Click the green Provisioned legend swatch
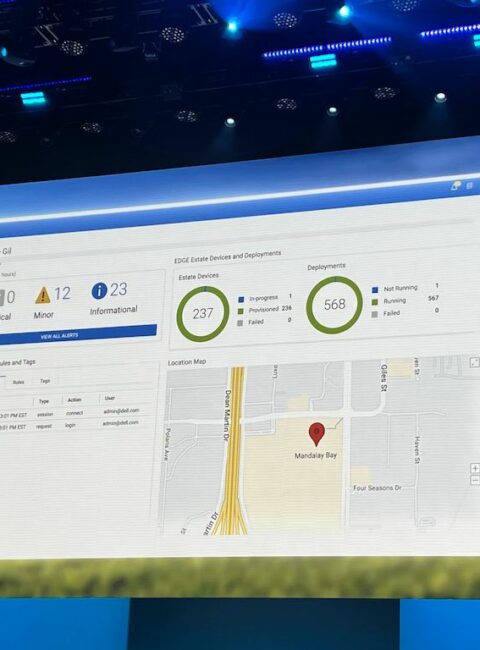Viewport: 480px width, 650px height. (240, 311)
